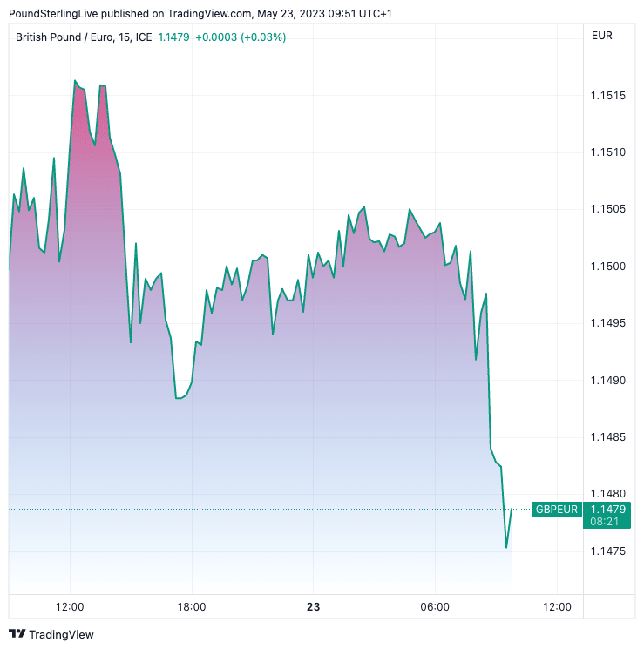This screenshot has width=644, height=649.
Task: Click the GBPEUR symbol tag
Action: coord(557,509)
